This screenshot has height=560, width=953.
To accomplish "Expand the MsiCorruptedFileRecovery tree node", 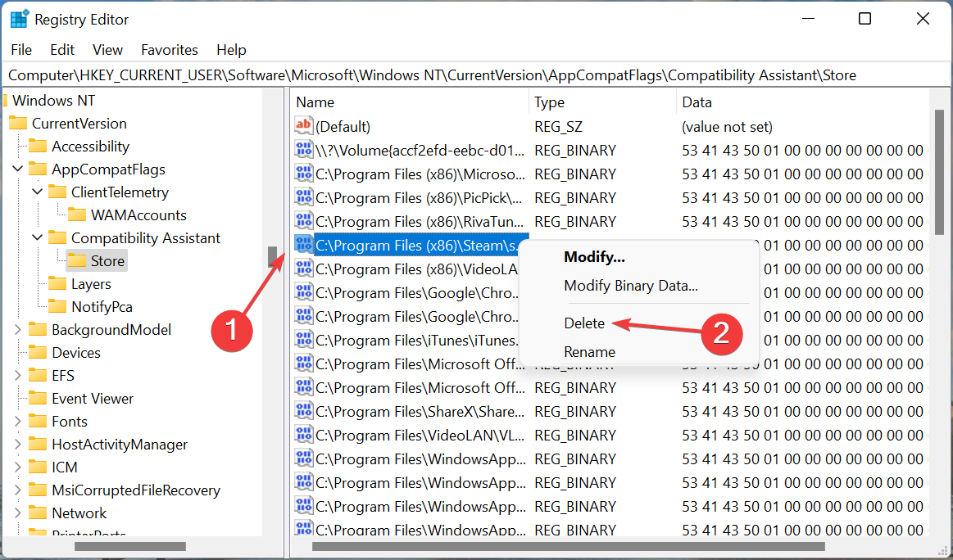I will (x=18, y=490).
